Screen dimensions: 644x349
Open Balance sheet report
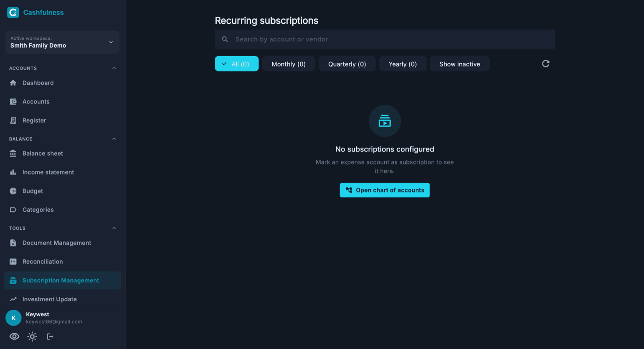click(x=62, y=154)
